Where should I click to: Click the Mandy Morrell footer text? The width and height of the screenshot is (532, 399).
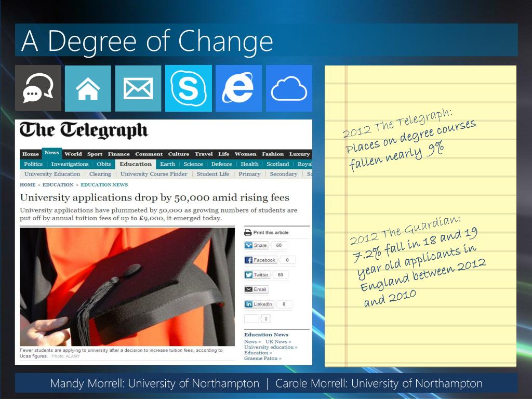pos(155,383)
